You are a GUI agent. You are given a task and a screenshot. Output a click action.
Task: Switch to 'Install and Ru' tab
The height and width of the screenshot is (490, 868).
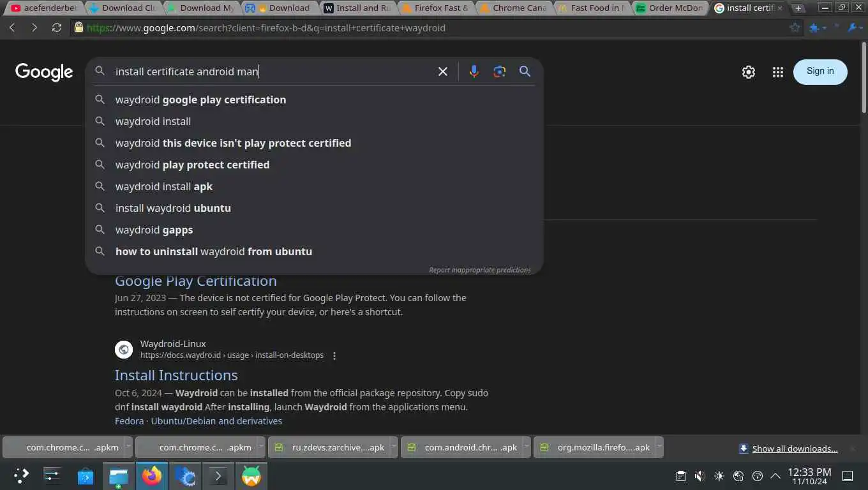coord(357,8)
